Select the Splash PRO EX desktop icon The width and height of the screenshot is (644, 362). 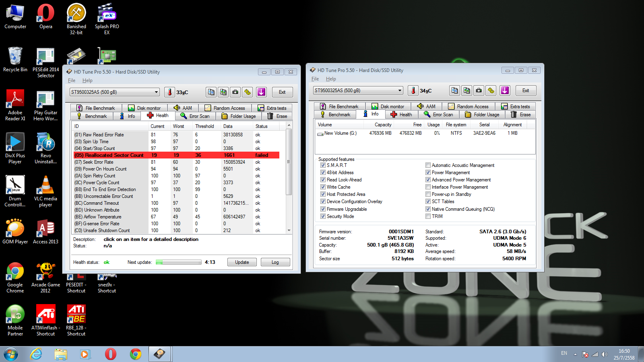(x=107, y=19)
